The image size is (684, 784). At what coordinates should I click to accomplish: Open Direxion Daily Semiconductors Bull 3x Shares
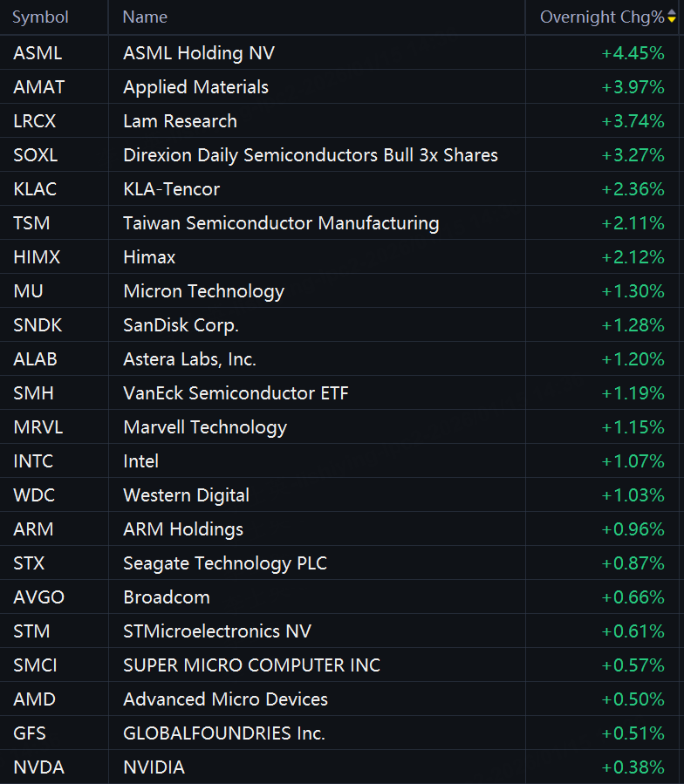[311, 155]
